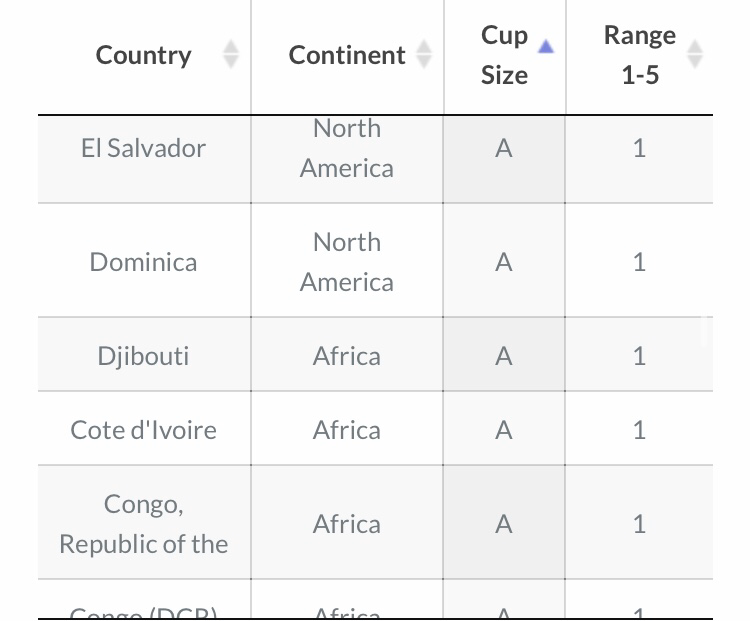Screen dimensions: 750x621
Task: Click cup size A in Congo Republic row
Action: coord(504,524)
